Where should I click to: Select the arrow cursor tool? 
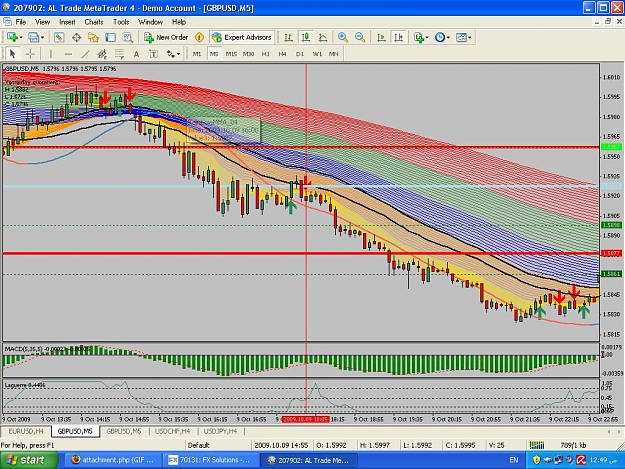12,54
